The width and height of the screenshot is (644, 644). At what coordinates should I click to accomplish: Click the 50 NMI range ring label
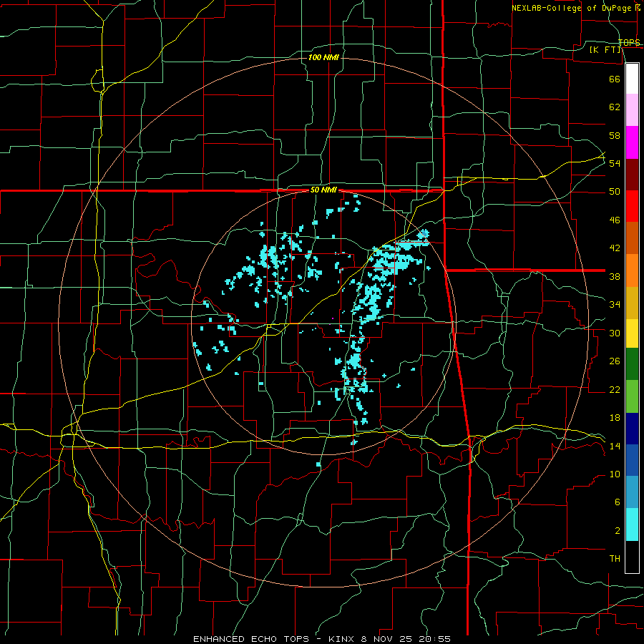323,190
